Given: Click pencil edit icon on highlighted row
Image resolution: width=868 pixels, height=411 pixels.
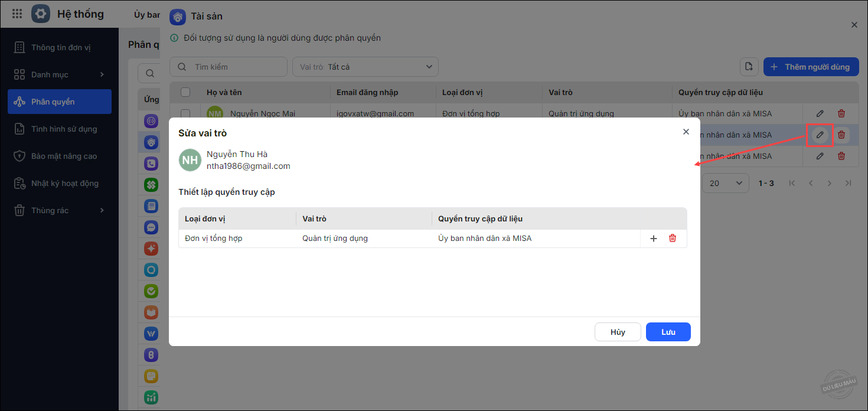Looking at the screenshot, I should (820, 135).
